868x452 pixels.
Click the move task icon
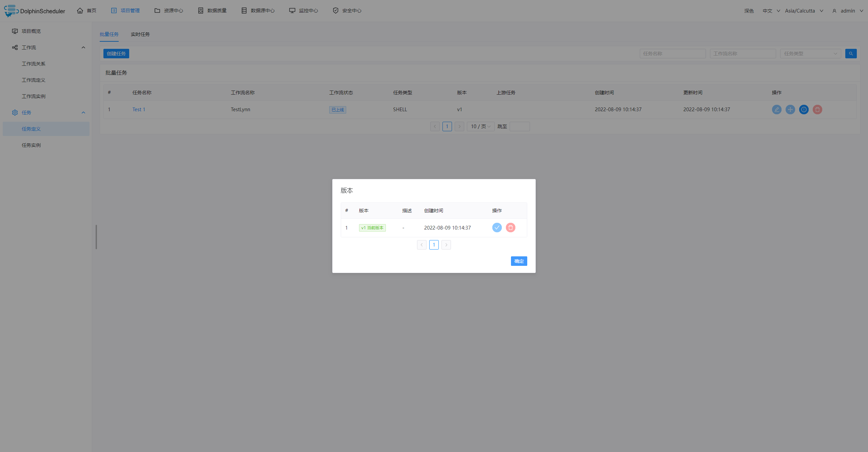[x=790, y=110]
